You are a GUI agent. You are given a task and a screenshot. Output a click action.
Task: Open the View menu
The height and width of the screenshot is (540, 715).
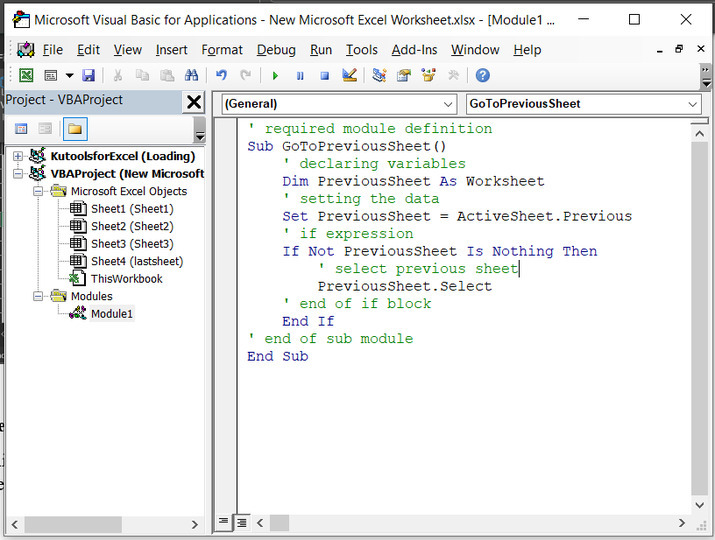(128, 50)
